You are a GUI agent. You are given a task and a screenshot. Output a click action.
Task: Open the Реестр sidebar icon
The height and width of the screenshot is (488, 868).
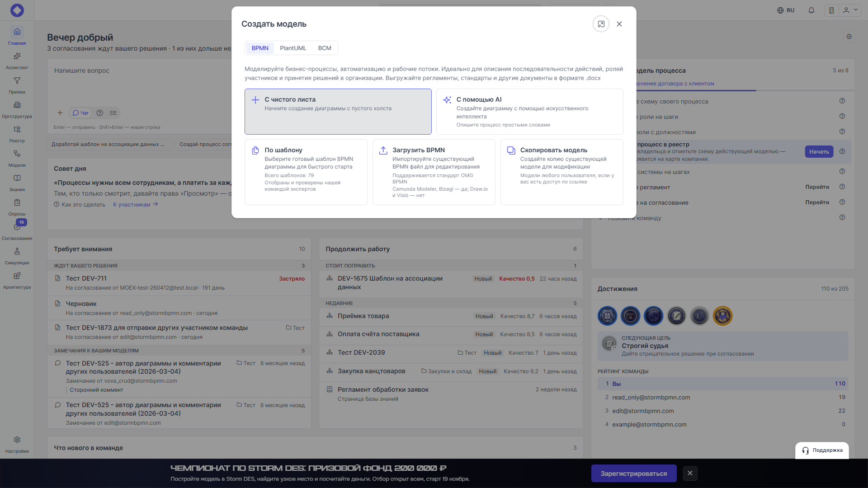pos(17,129)
